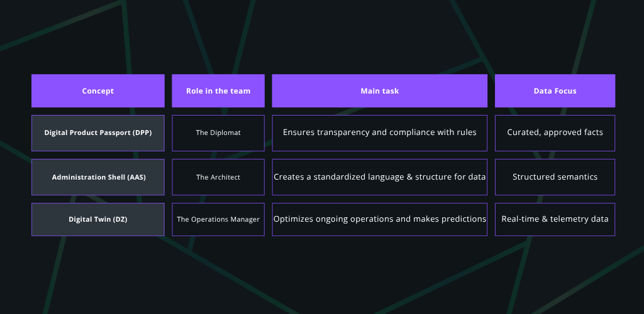Viewport: 644px width, 314px height.
Task: Select the Role in the team header
Action: 218,91
